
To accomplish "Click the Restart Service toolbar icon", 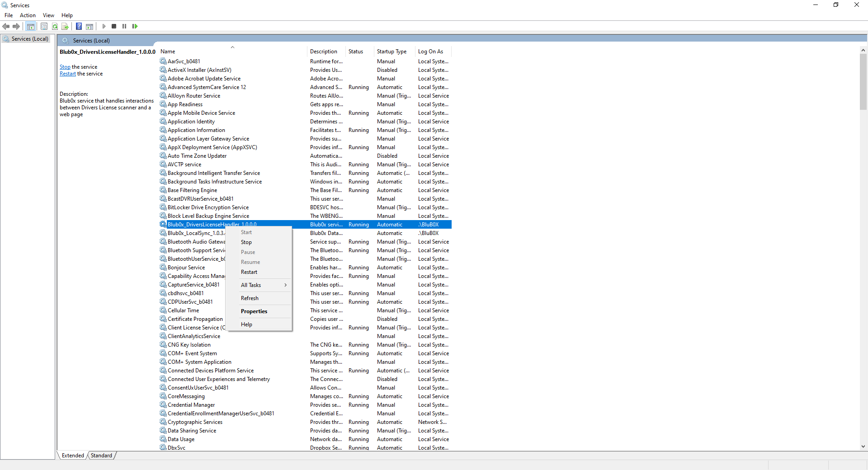I will [135, 26].
